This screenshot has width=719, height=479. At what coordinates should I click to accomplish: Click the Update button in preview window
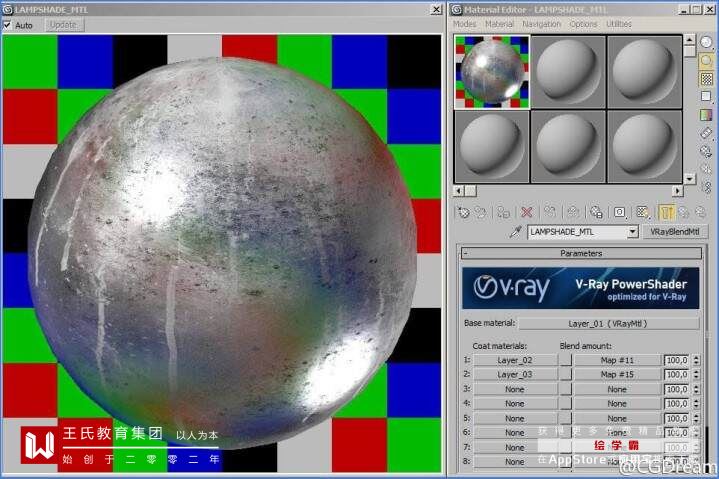pyautogui.click(x=63, y=25)
